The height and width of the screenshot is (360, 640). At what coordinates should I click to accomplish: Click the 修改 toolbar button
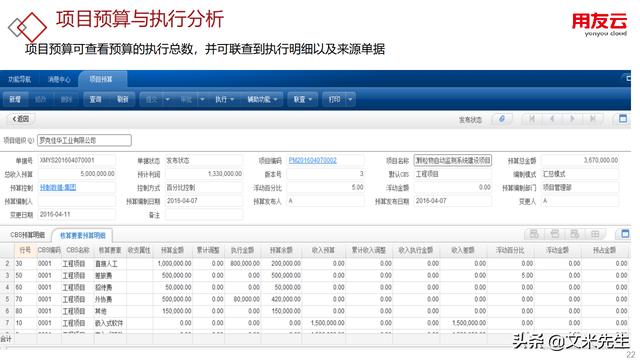(41, 99)
